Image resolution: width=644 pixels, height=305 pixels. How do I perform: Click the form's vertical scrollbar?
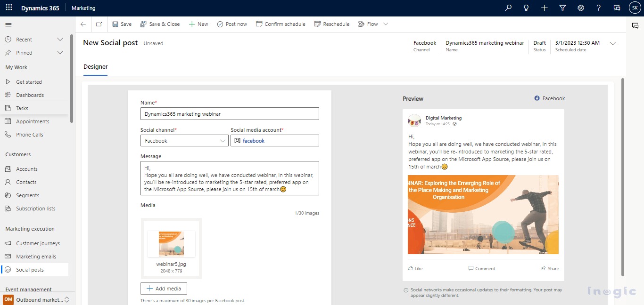[x=623, y=177]
